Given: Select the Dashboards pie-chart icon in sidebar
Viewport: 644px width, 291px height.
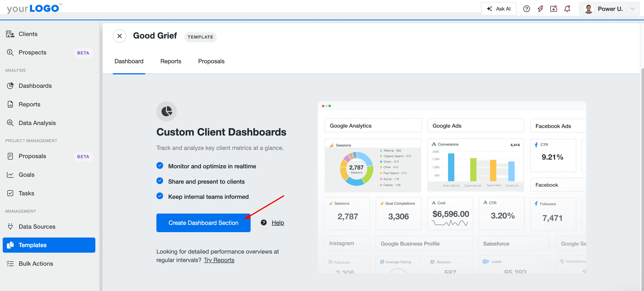Looking at the screenshot, I should [x=10, y=86].
